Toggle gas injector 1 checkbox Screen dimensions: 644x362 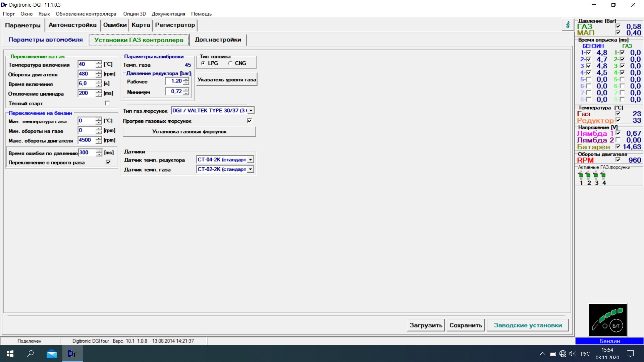pos(622,53)
